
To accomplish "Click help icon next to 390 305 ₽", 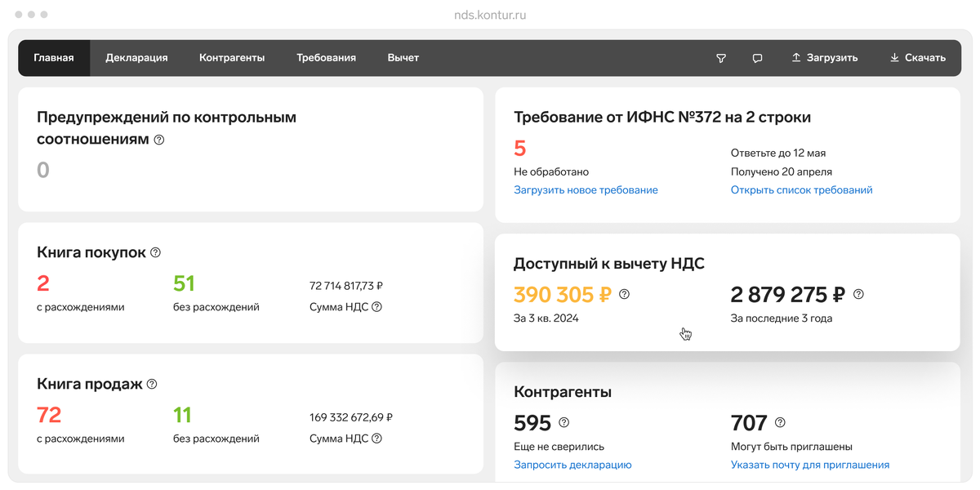I will click(x=625, y=294).
